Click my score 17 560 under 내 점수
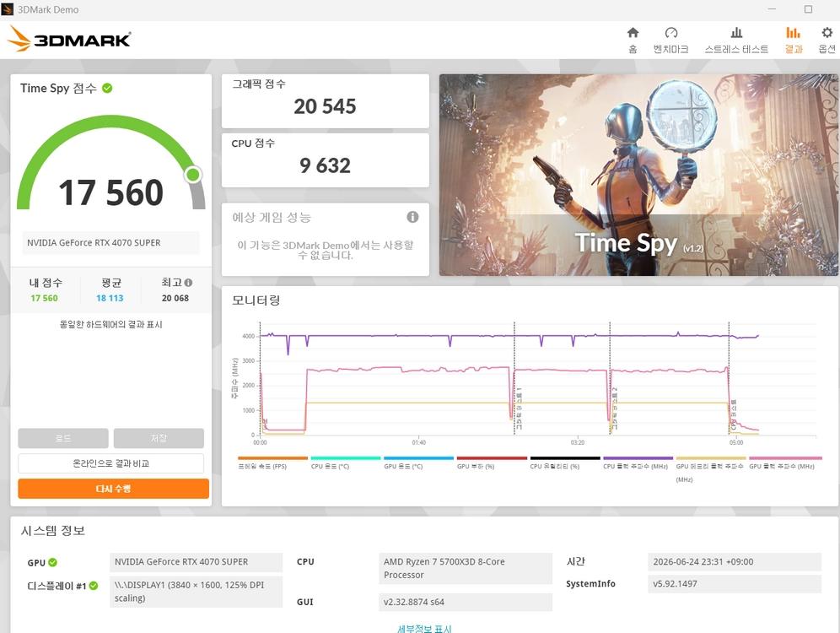Viewport: 840px width, 633px height. 44,298
